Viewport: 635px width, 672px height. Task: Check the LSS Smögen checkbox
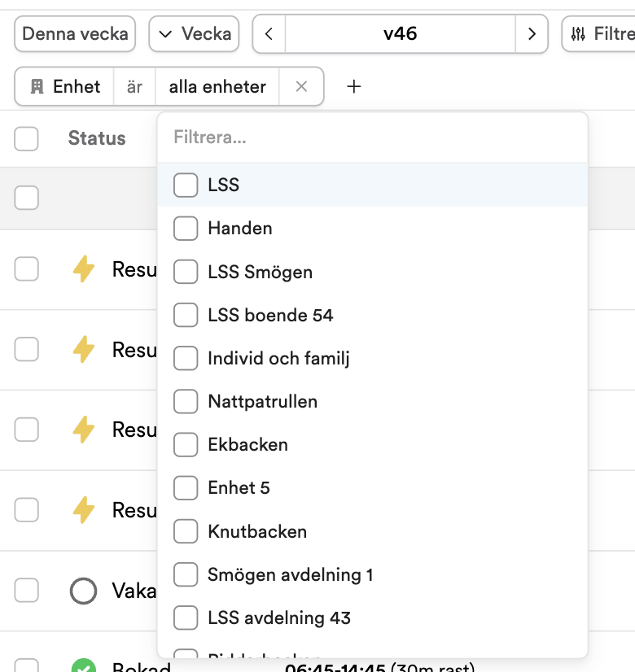(186, 272)
